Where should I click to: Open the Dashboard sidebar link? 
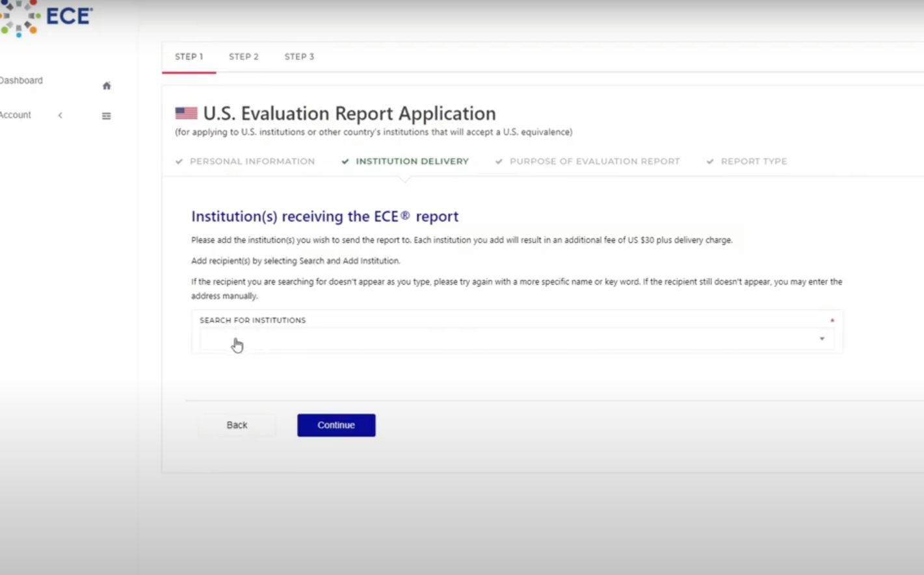pos(21,81)
